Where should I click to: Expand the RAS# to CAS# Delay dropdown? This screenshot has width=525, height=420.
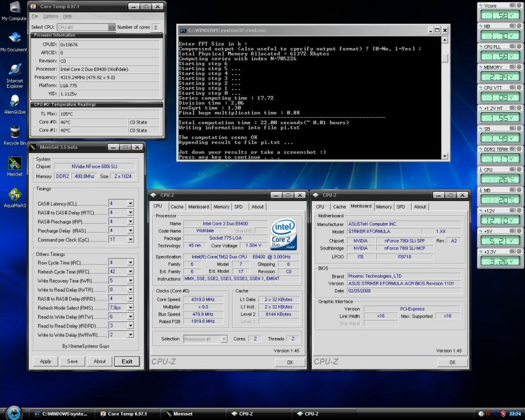(x=130, y=212)
